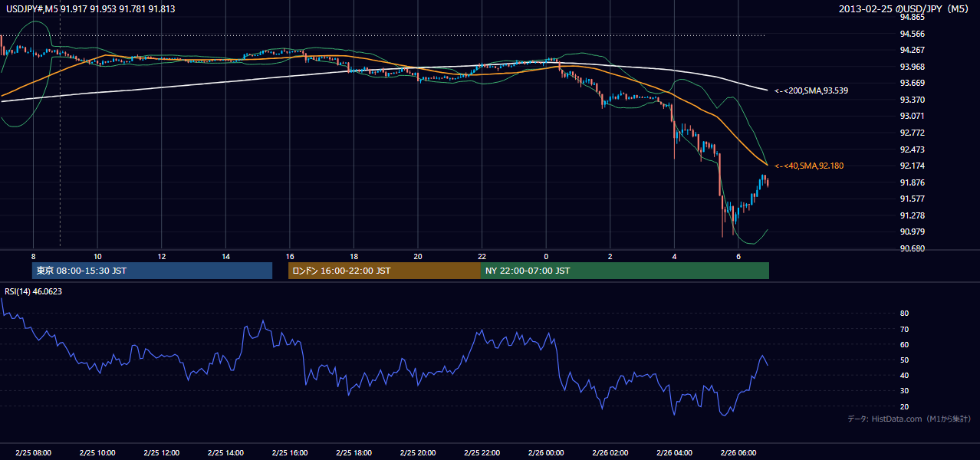Click RSI level 80 on the axis
Viewport: 980px width, 460px height.
click(904, 314)
